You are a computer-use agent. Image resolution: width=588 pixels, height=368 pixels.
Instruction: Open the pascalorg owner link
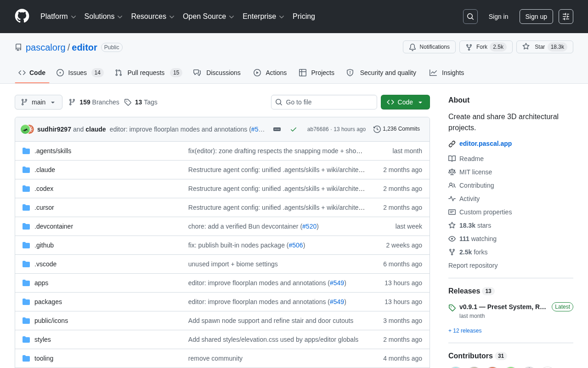click(45, 47)
